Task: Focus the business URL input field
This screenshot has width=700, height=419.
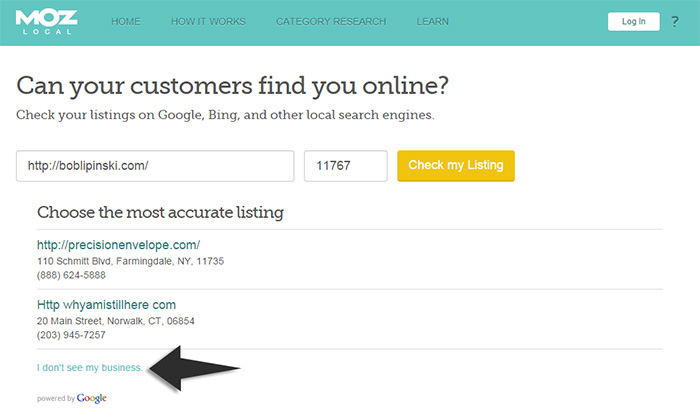Action: (155, 166)
